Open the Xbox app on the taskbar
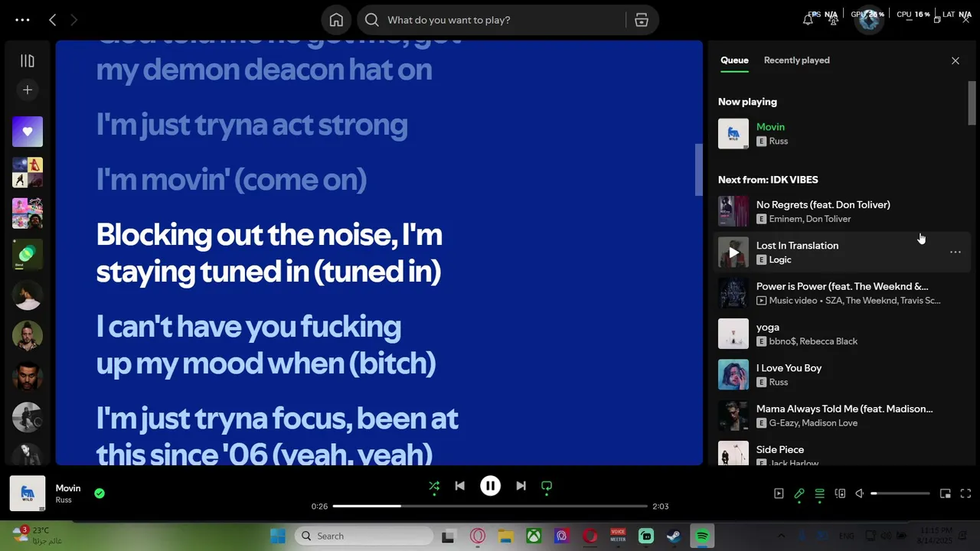The height and width of the screenshot is (551, 980). (x=534, y=536)
